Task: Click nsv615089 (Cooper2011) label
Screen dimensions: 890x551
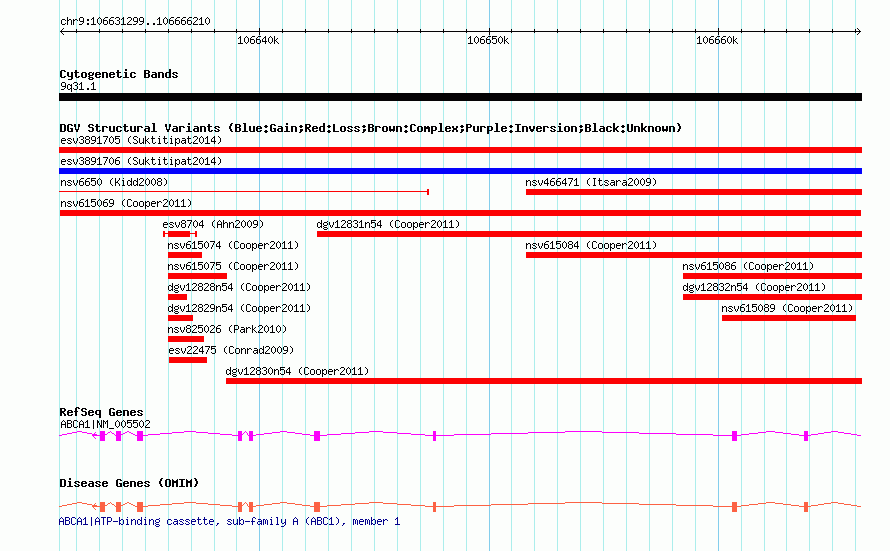Action: (787, 308)
